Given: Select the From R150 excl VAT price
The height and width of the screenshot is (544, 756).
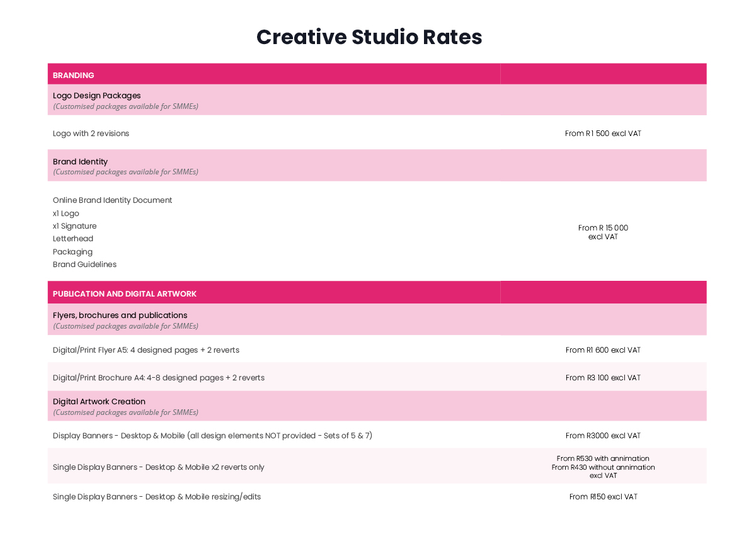Looking at the screenshot, I should click(x=603, y=497).
